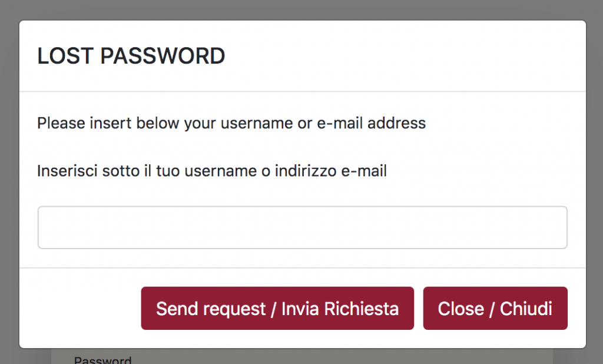Click the word 'PASSWORD' in the dialog title

[163, 56]
